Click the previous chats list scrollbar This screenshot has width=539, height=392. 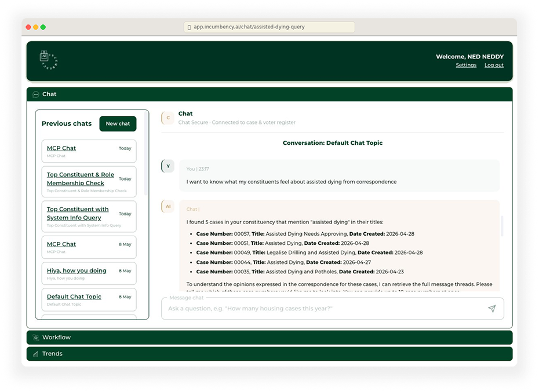(x=145, y=153)
